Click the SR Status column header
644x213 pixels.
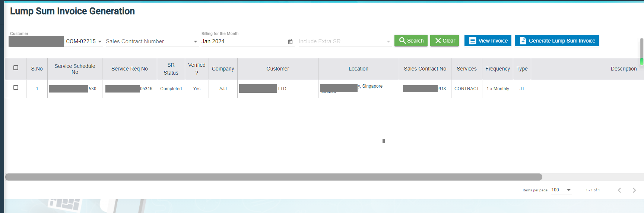point(171,69)
